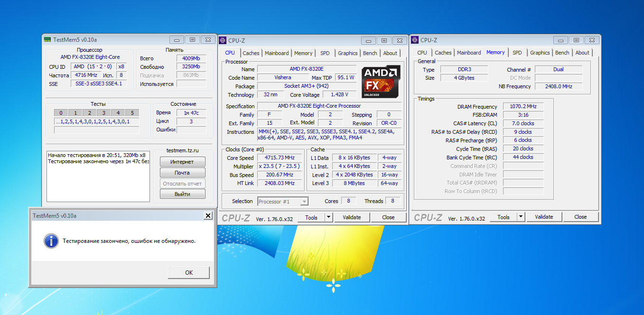Click the DRAM Frequency value 1070.2 MHz
Viewport: 644px width, 315px height.
click(523, 107)
